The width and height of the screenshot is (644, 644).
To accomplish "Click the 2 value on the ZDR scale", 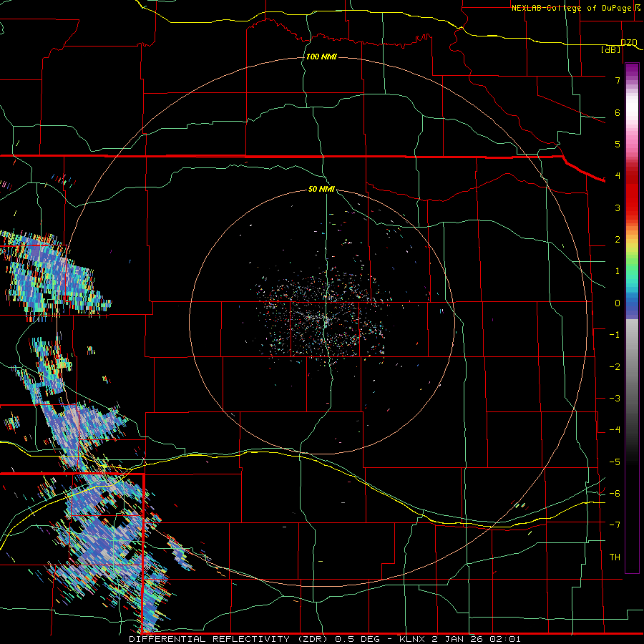I will pos(618,240).
